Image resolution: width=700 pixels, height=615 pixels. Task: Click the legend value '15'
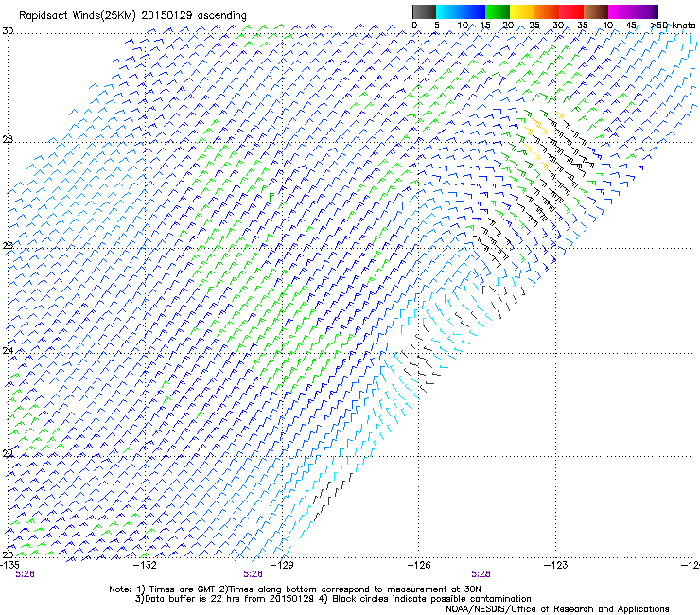(485, 26)
